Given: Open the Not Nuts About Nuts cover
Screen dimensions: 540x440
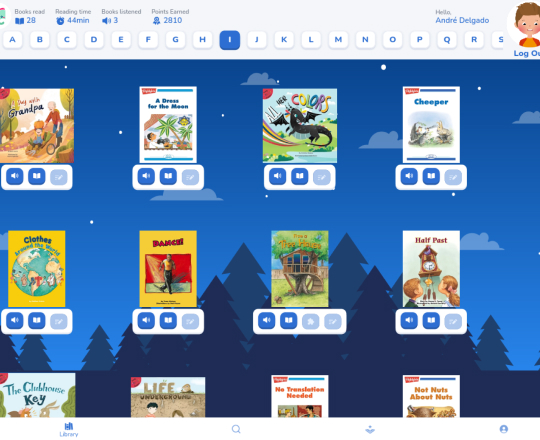Looking at the screenshot, I should point(431,396).
